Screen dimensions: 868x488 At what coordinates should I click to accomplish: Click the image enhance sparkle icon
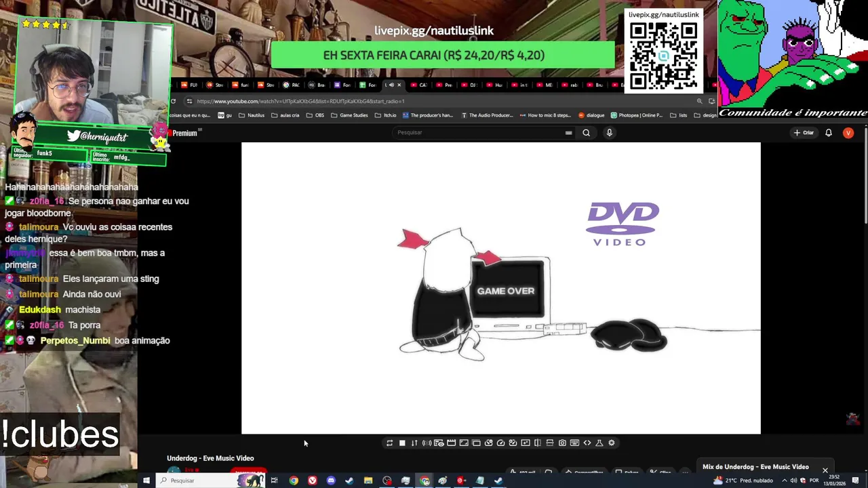tap(526, 443)
